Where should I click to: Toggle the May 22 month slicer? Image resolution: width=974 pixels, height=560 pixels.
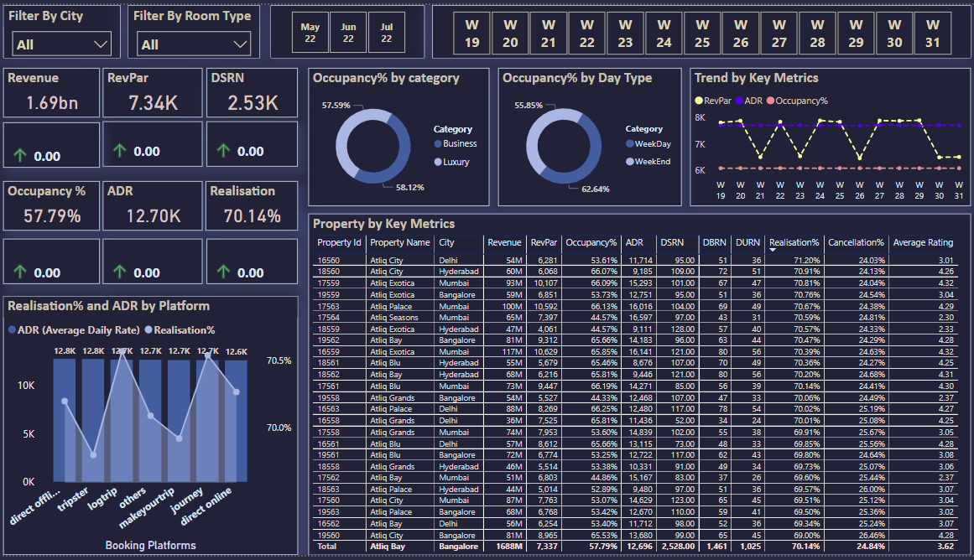(310, 34)
